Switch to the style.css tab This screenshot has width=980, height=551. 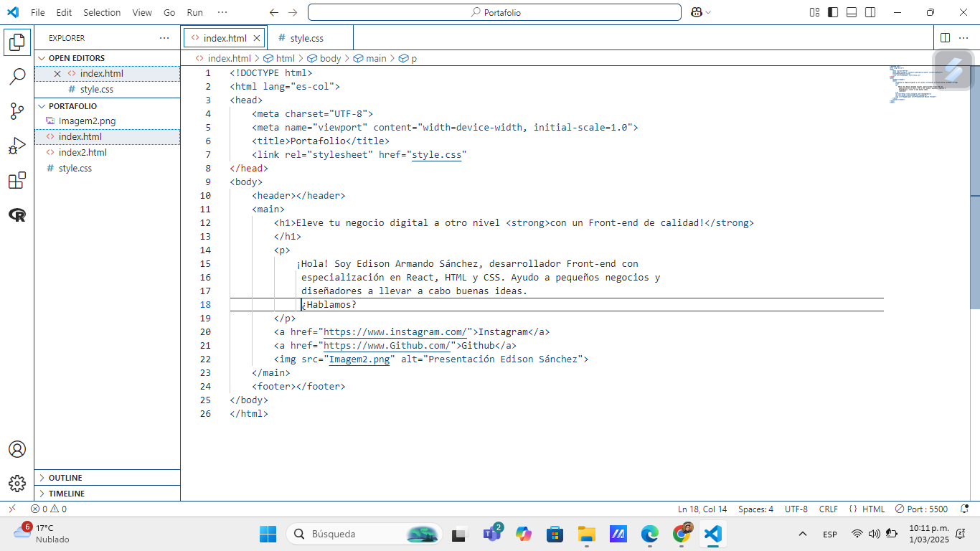point(306,38)
